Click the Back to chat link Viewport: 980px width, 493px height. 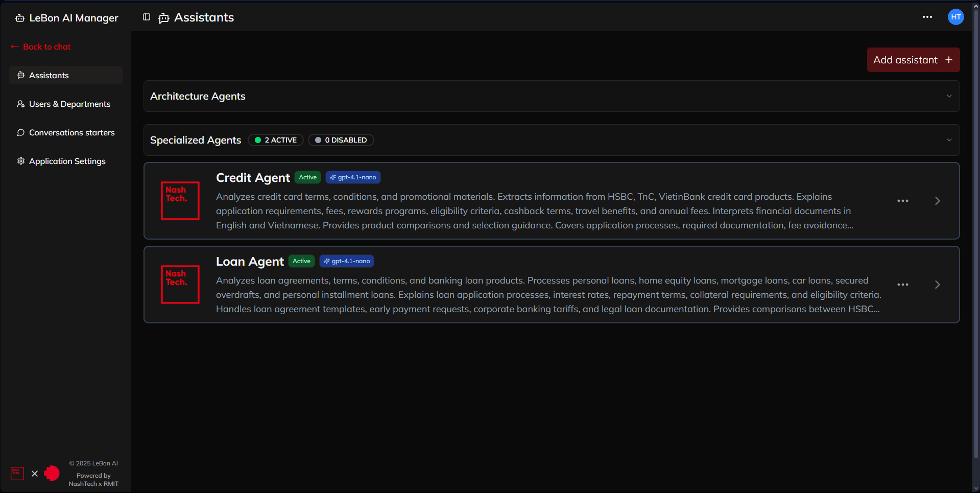coord(41,46)
